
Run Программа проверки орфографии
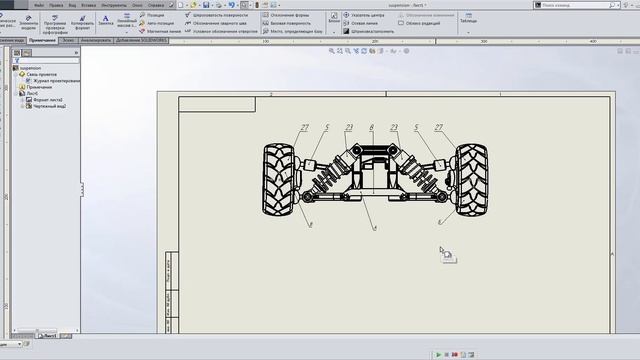[55, 24]
